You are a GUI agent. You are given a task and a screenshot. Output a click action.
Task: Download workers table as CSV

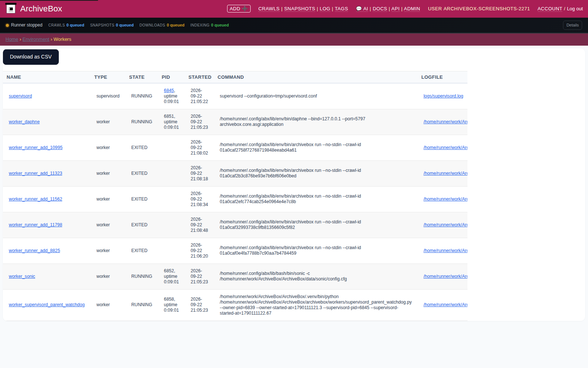(31, 57)
